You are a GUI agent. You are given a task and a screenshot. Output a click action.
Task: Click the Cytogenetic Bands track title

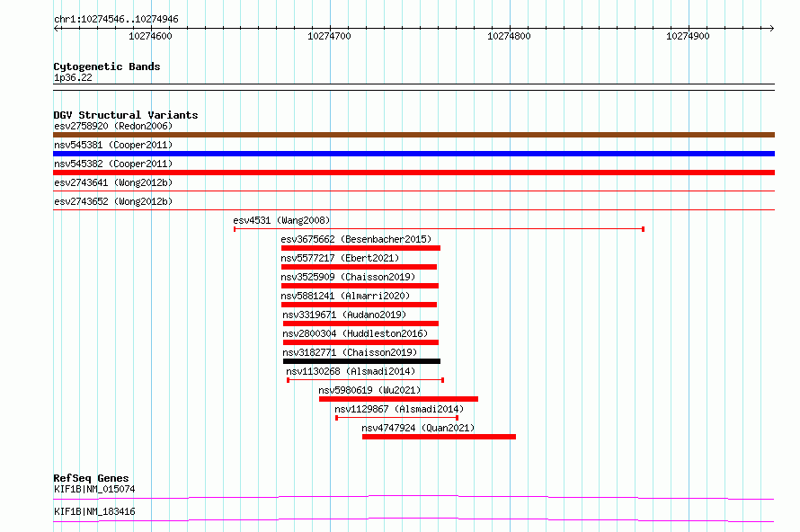[107, 66]
